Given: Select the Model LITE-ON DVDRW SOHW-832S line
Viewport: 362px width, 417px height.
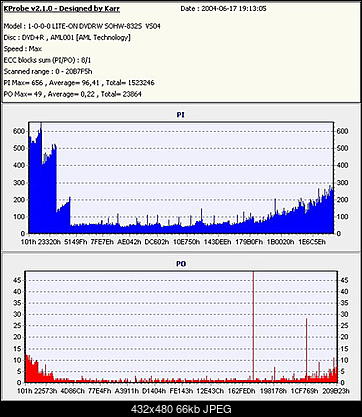Looking at the screenshot, I should coord(82,26).
